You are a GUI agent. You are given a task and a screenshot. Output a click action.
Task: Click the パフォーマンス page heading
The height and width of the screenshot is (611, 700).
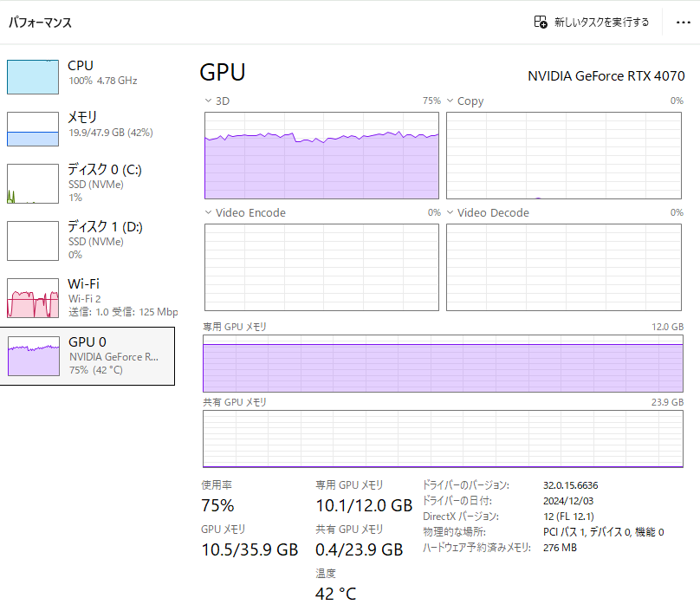[40, 23]
